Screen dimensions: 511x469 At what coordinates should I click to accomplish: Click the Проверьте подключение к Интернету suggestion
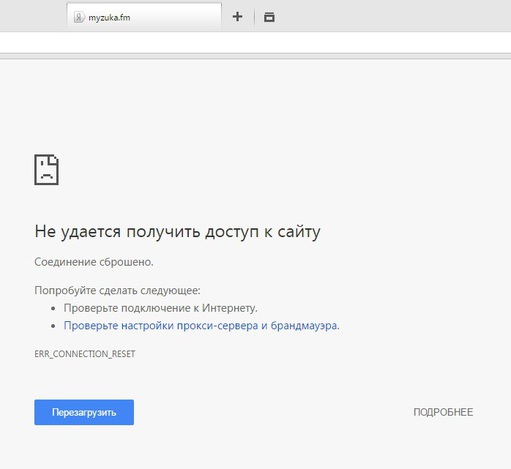point(160,308)
